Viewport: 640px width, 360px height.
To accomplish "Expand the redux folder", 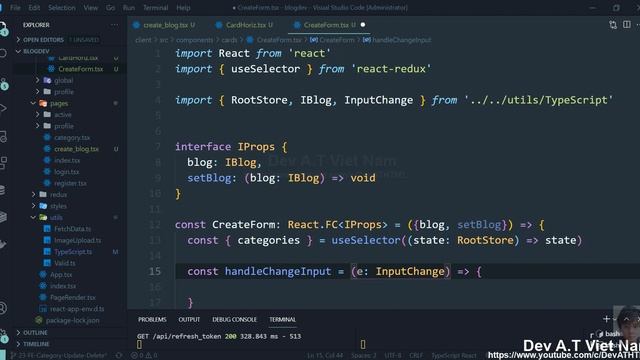I will coord(58,195).
